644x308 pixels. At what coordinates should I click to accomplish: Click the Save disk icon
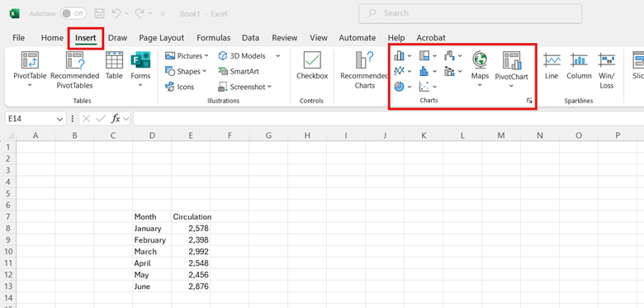click(x=99, y=13)
